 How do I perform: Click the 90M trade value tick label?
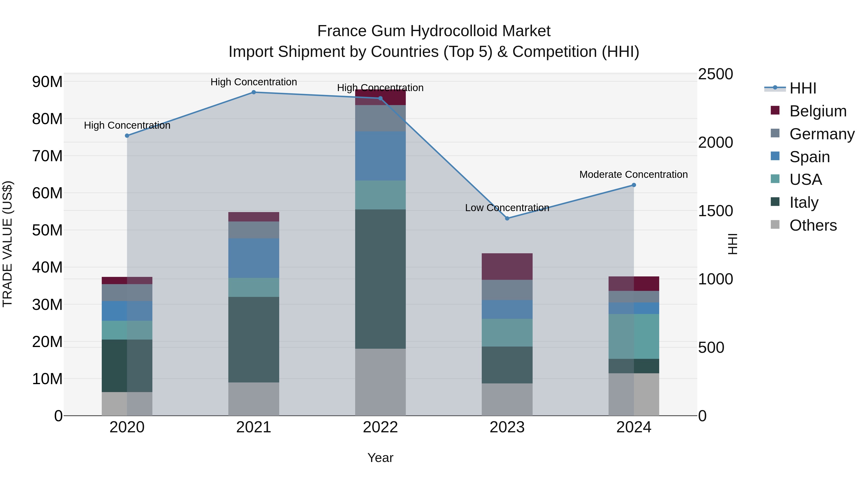coord(47,82)
